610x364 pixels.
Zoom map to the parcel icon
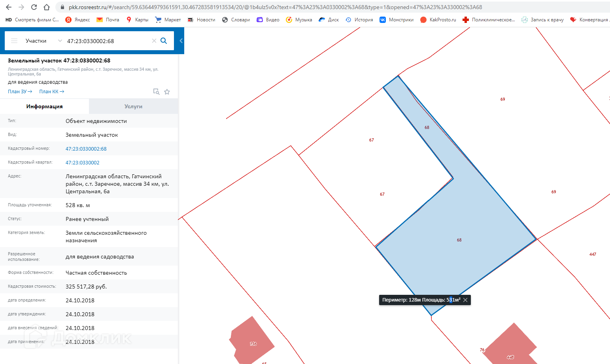coord(156,92)
